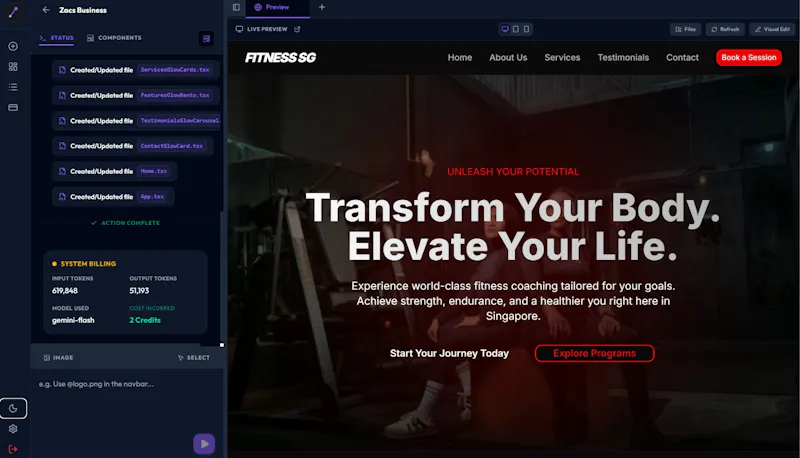Click the TestimonialsGlowCarousel file name

tap(179, 121)
